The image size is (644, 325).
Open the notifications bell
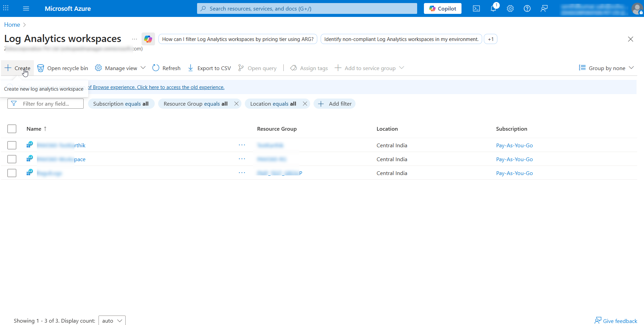coord(493,8)
